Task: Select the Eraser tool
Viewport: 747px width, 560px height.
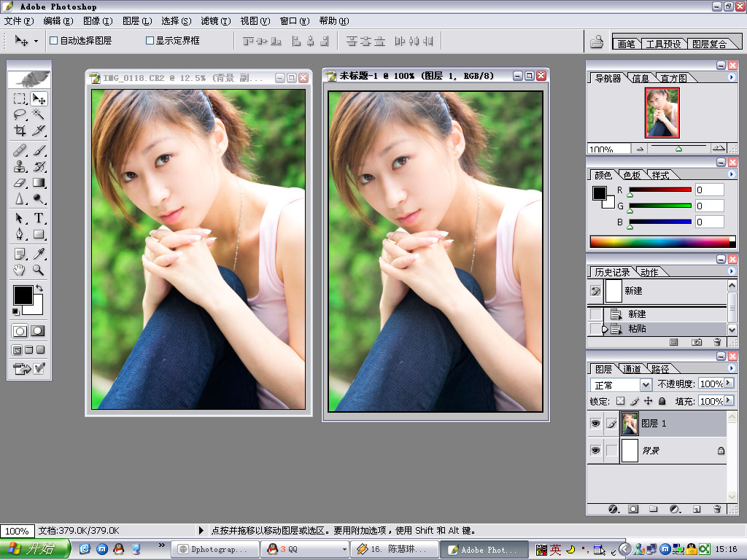Action: click(x=20, y=183)
